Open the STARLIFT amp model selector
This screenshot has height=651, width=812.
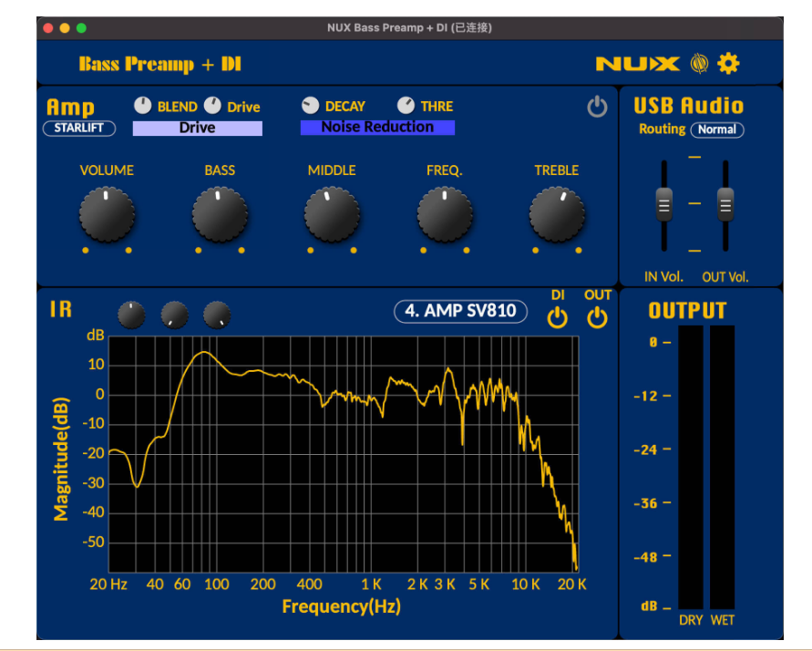point(79,129)
